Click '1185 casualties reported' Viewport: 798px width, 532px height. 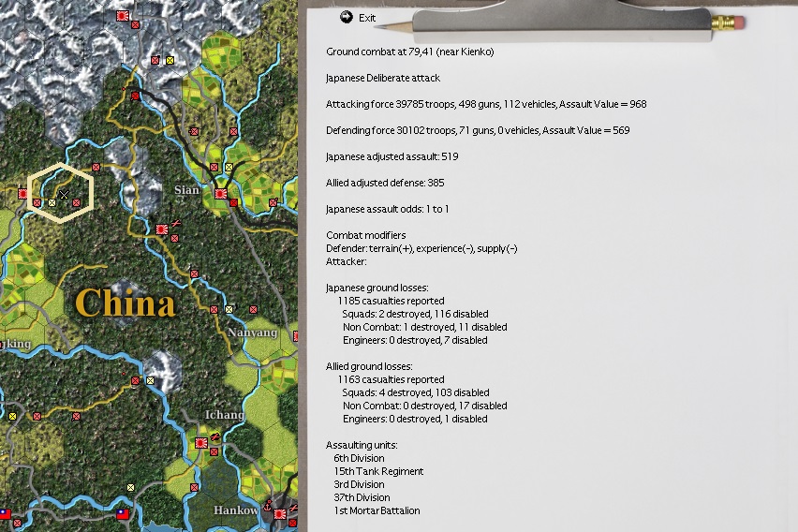click(391, 301)
